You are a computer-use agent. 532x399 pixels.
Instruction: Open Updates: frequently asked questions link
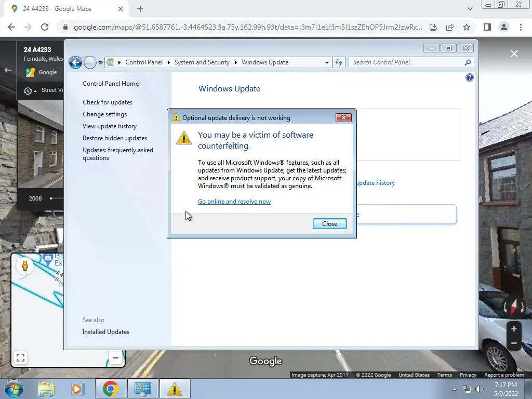point(118,154)
